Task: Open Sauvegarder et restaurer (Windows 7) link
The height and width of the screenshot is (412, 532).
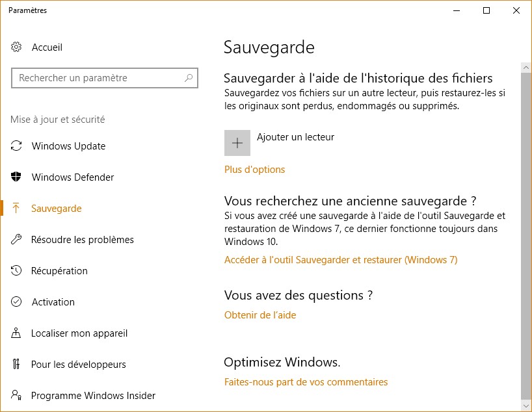Action: (x=341, y=260)
